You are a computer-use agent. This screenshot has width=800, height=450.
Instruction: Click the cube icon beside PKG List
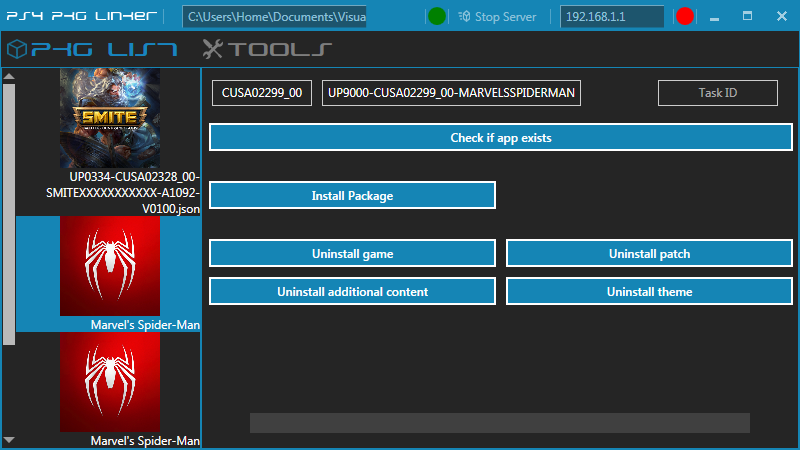(16, 49)
